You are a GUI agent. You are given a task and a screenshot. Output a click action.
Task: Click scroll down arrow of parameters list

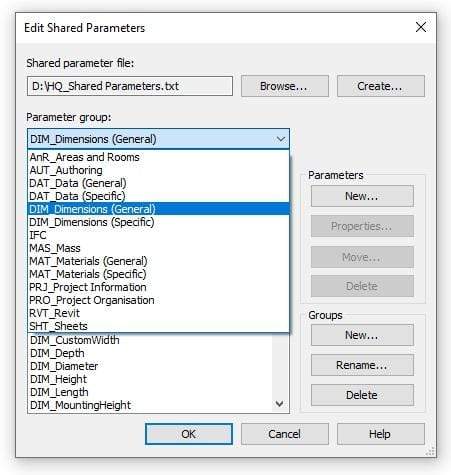(280, 404)
